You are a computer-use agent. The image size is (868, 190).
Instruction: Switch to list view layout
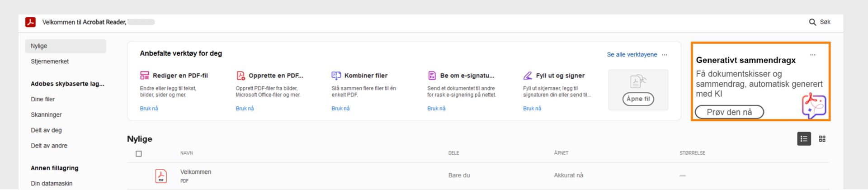[x=804, y=139]
